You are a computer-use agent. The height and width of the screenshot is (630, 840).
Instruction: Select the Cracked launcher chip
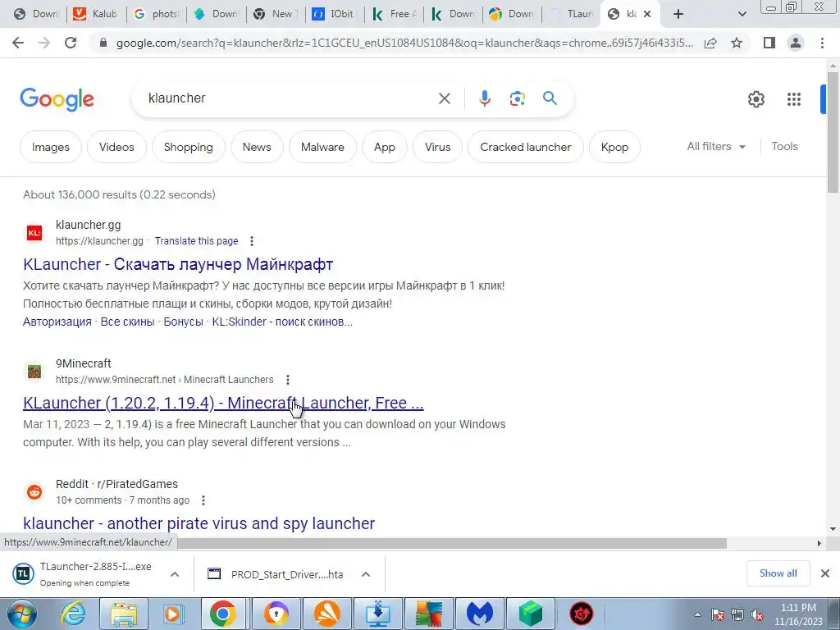tap(526, 147)
